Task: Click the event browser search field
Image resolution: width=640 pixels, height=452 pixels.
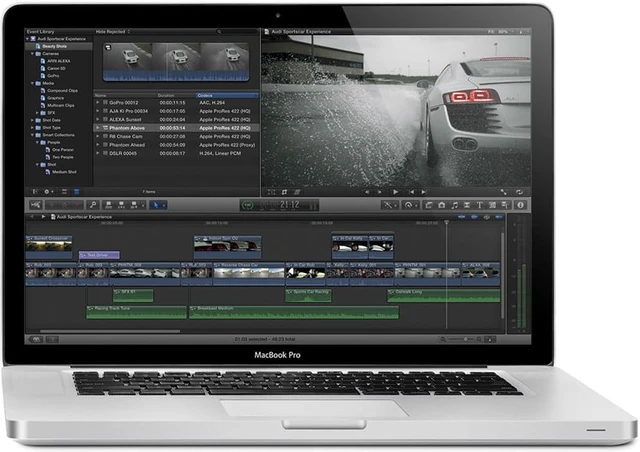Action: 236,31
